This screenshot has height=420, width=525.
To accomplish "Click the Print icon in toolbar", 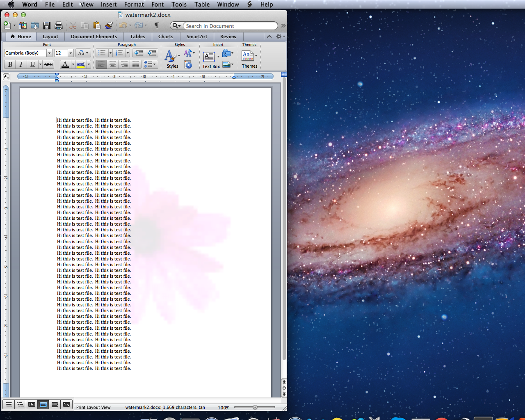I will click(x=59, y=25).
